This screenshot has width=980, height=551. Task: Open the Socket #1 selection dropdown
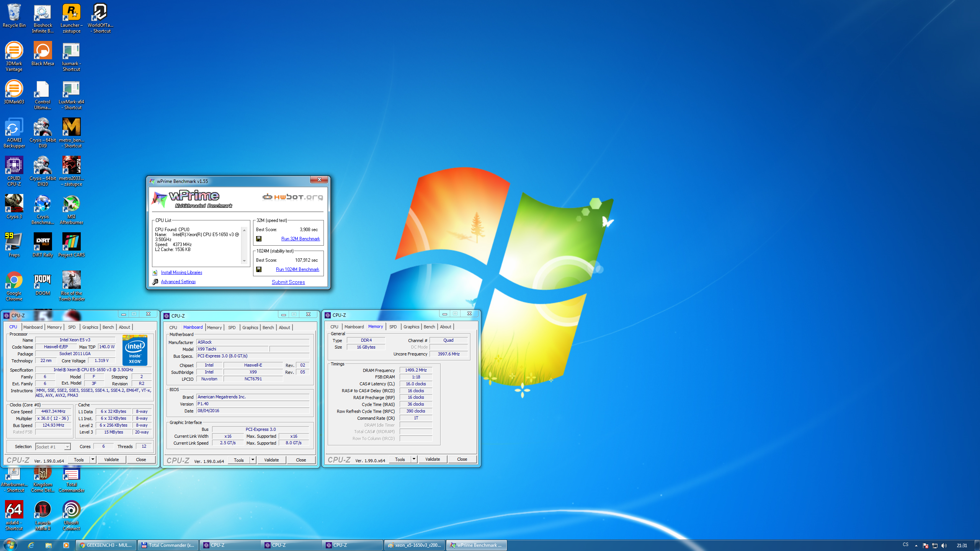coord(53,447)
